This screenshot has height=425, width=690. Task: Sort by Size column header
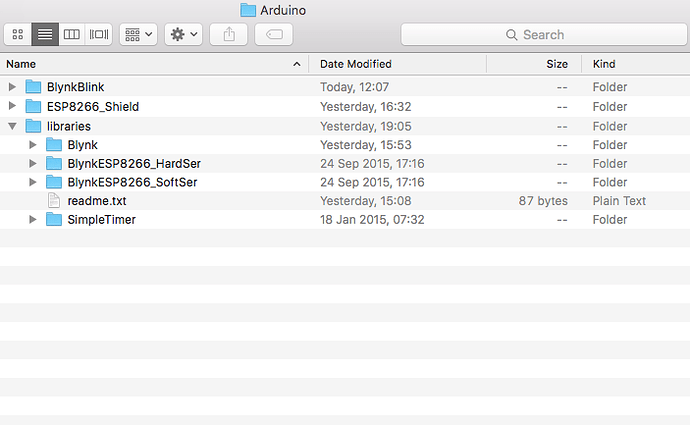point(534,64)
